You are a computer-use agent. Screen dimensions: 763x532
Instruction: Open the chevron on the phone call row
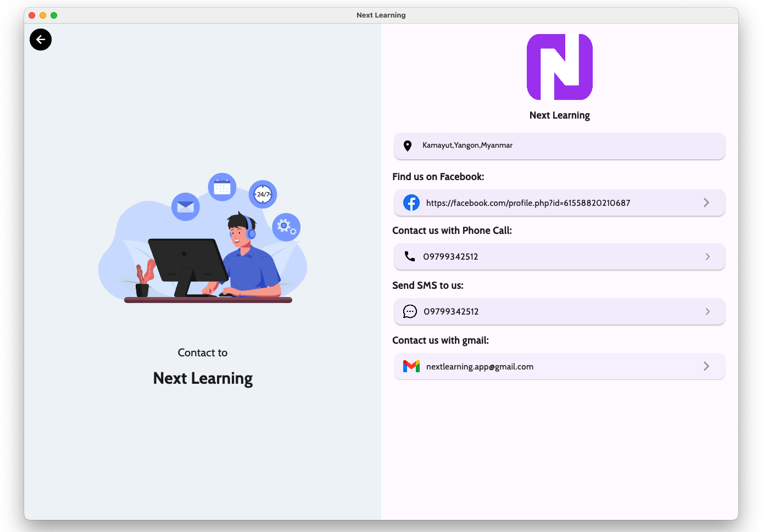(708, 257)
